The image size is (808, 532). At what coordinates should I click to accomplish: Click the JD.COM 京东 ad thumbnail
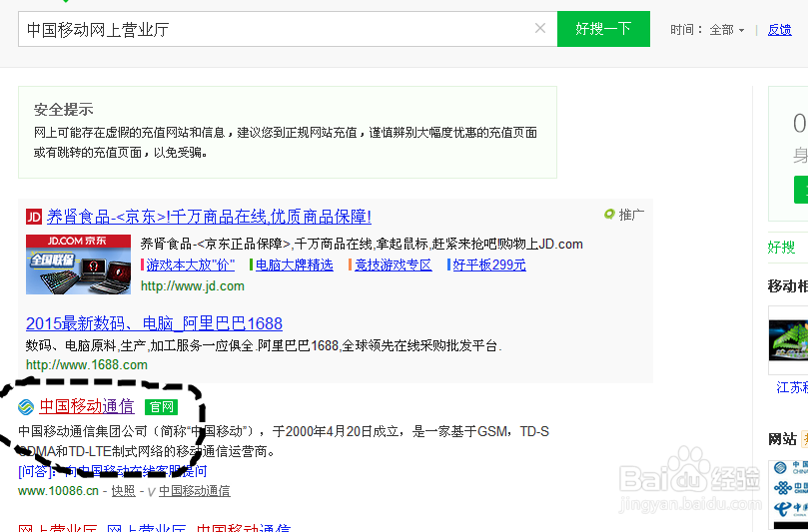(78, 265)
